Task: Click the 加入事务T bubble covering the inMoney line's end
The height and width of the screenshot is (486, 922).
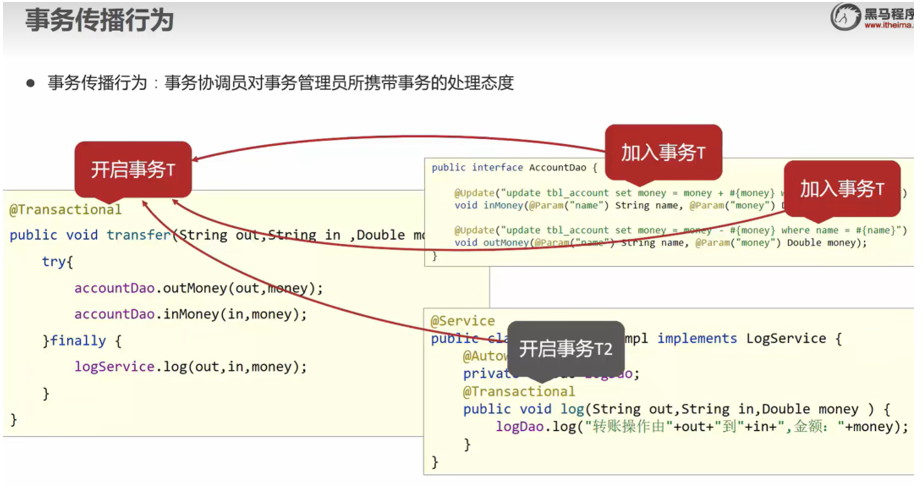Action: (x=842, y=189)
